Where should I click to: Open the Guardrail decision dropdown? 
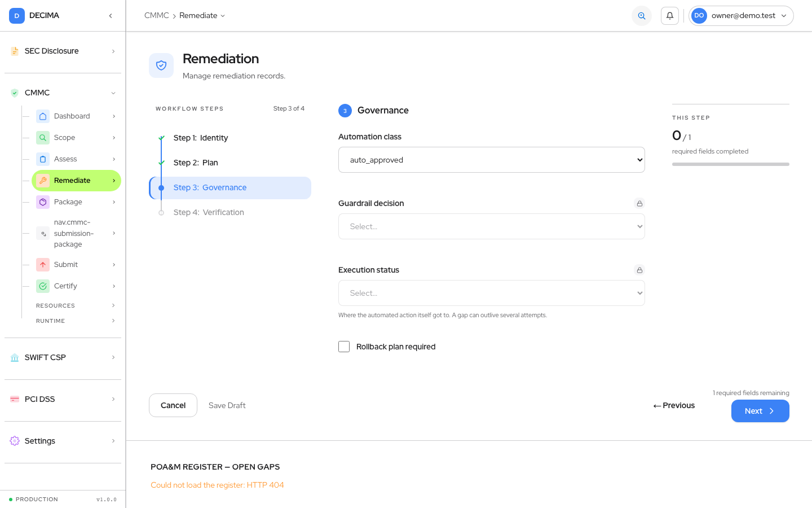(492, 226)
